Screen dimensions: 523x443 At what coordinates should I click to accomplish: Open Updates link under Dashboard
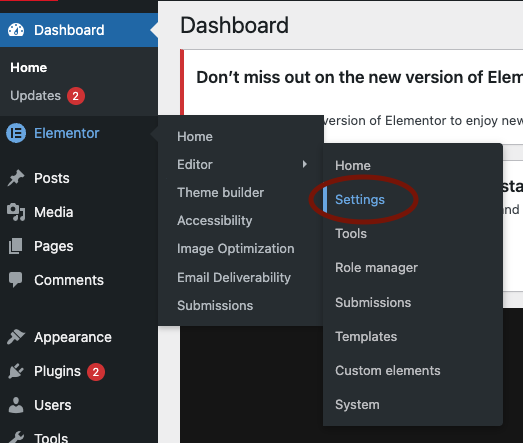tap(36, 96)
